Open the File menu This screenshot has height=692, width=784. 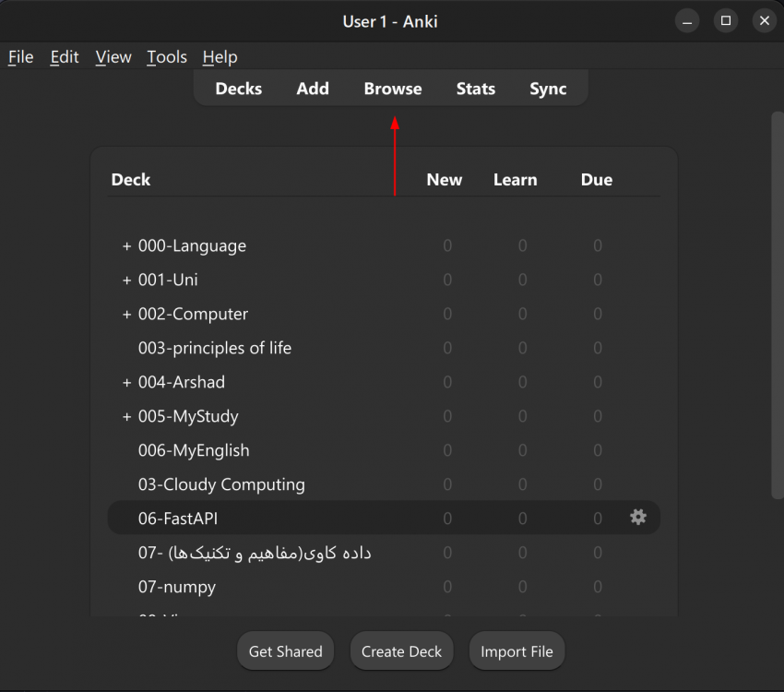point(20,57)
